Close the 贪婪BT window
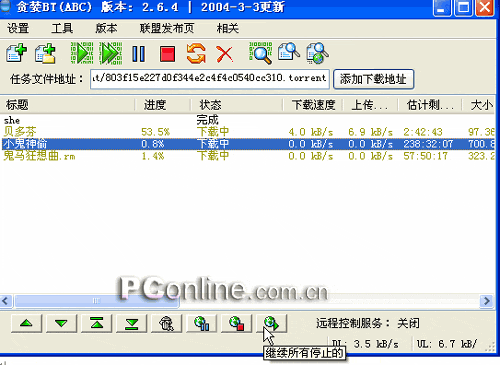This screenshot has height=365, width=500. pos(485,8)
